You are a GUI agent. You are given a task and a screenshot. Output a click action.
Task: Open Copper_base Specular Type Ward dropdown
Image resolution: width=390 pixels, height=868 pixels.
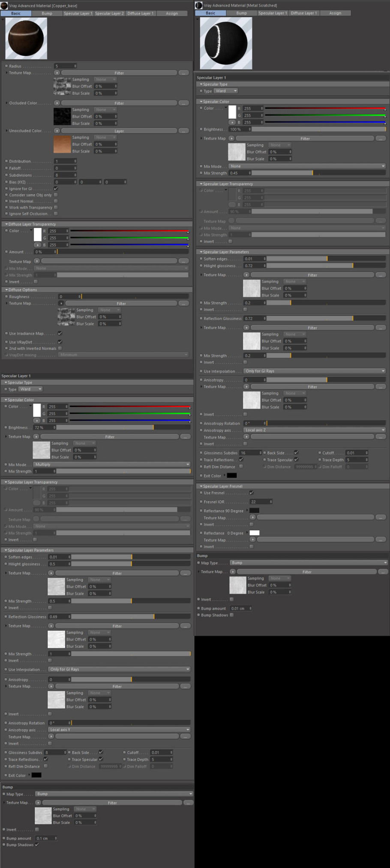tap(31, 389)
